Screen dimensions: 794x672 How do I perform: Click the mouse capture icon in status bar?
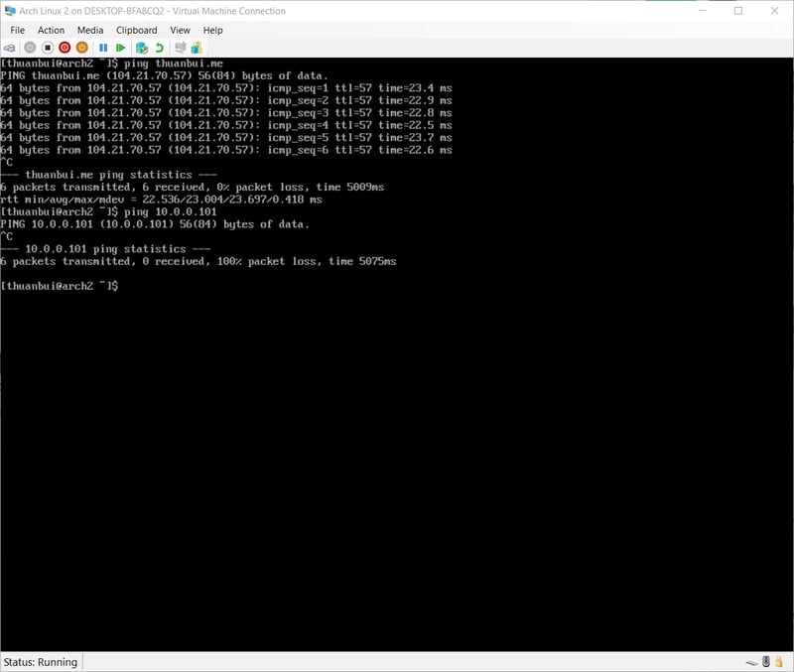(765, 661)
